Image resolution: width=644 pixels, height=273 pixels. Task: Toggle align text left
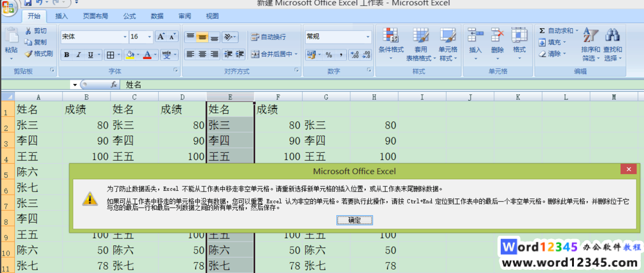pos(190,54)
